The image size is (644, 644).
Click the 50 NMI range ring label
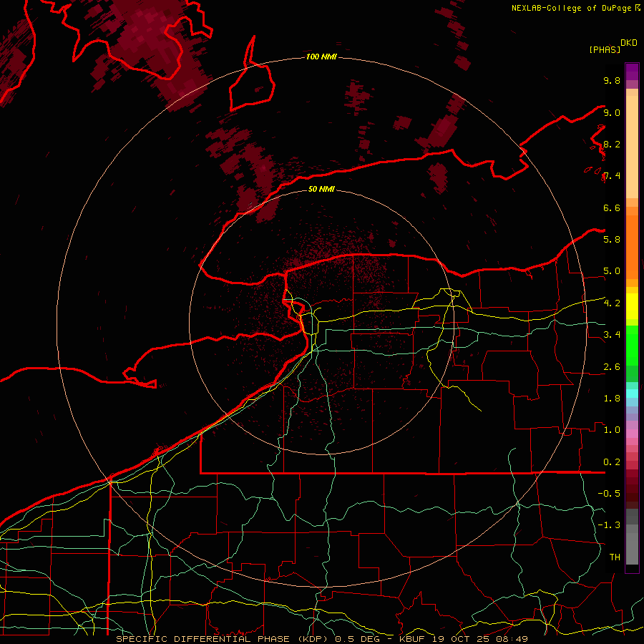pyautogui.click(x=321, y=190)
